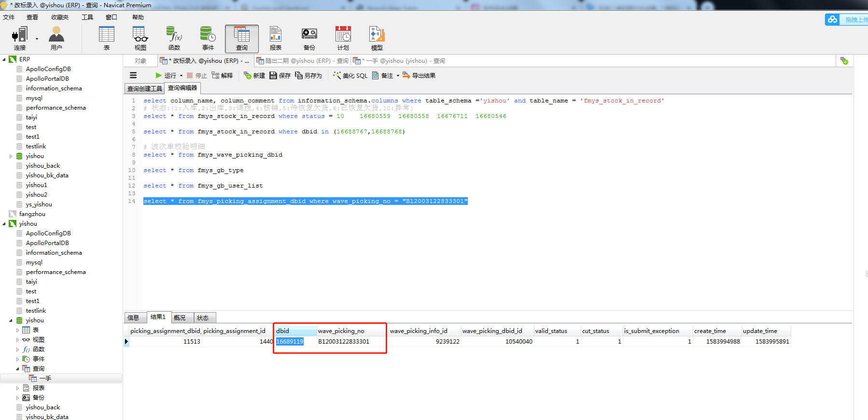Image resolution: width=868 pixels, height=420 pixels.
Task: Open the hamburger menu in query toolbar
Action: pyautogui.click(x=133, y=75)
